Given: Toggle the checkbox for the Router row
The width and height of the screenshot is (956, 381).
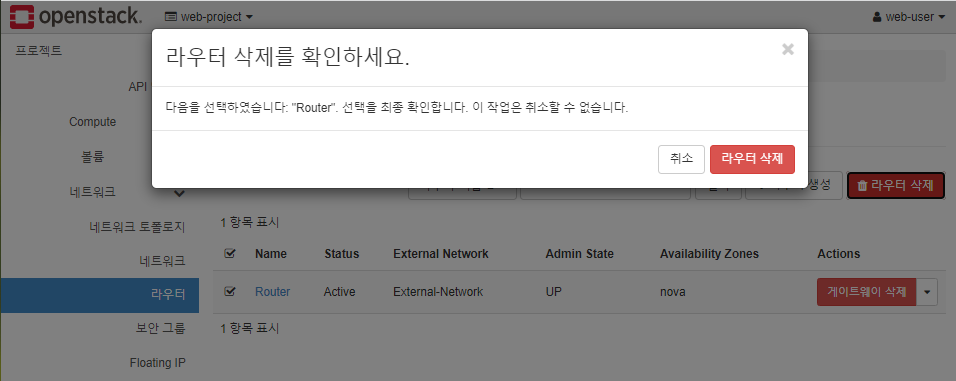Looking at the screenshot, I should pos(230,291).
